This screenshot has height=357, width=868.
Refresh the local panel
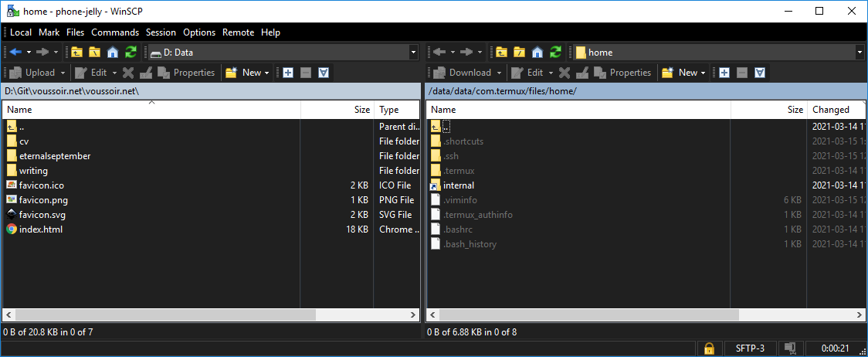tap(131, 52)
